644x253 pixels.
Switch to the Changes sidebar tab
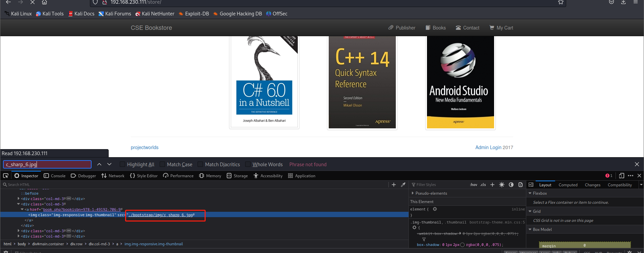(x=592, y=185)
